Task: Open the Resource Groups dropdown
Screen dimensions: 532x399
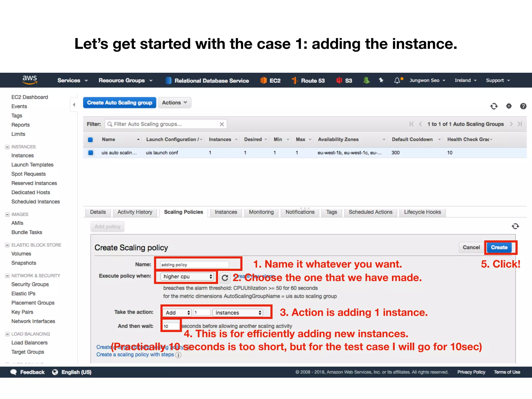Action: 125,81
